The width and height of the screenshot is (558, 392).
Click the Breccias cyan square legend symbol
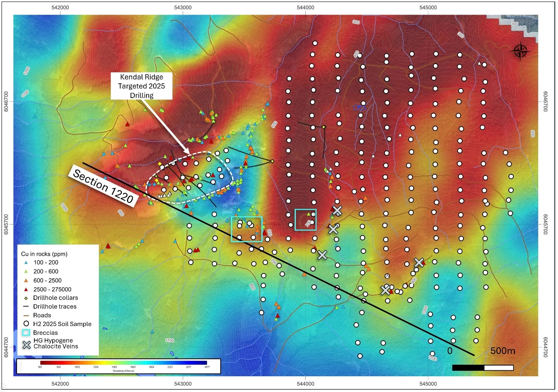click(x=26, y=333)
